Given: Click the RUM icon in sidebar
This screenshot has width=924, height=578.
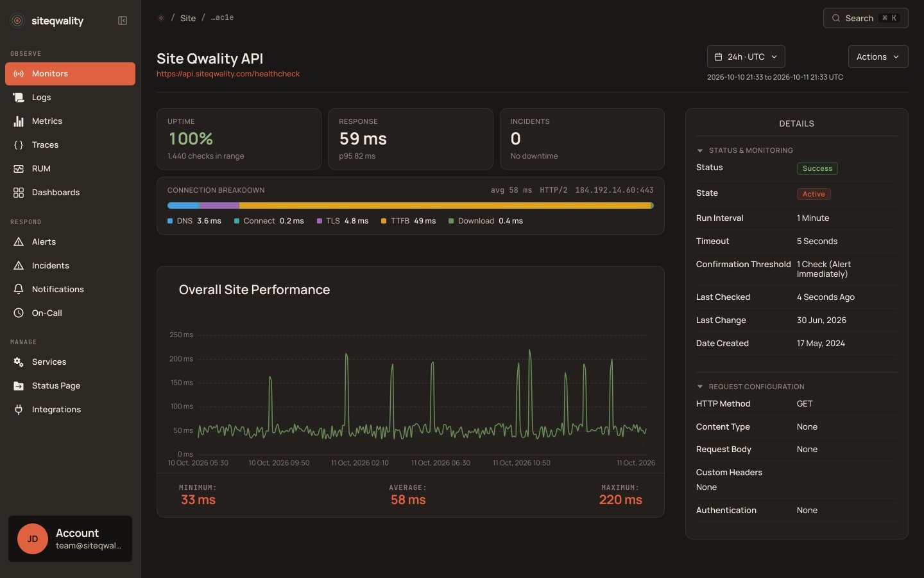Looking at the screenshot, I should click(19, 169).
